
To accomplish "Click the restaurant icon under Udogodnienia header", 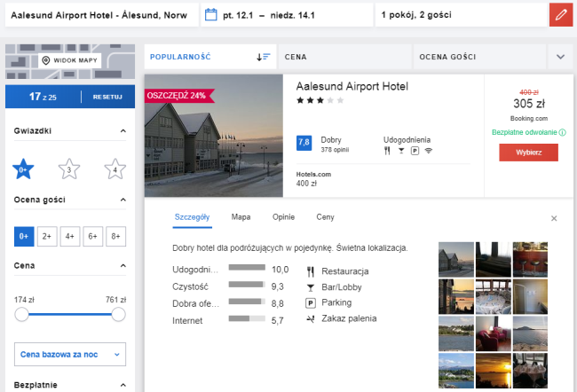I will tap(387, 151).
